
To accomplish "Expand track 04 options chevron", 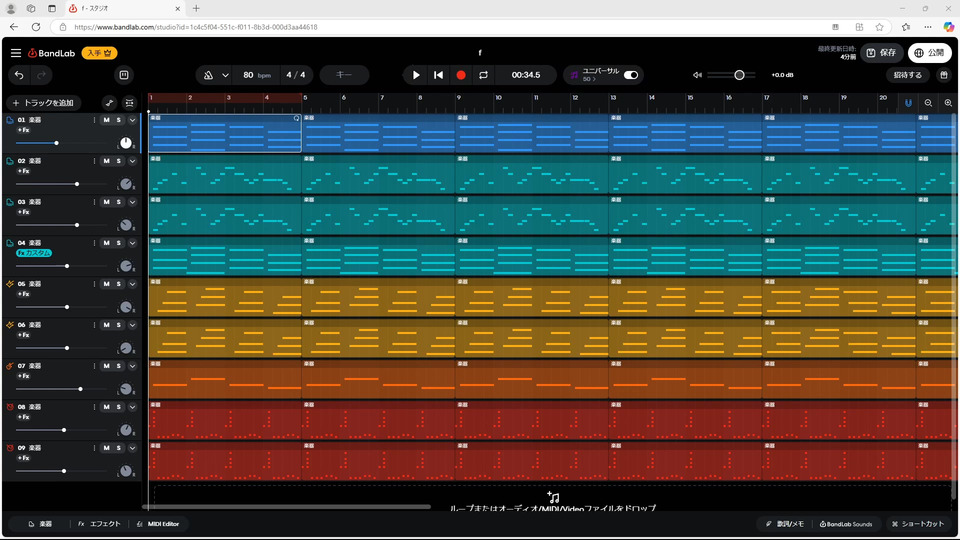I will 132,243.
